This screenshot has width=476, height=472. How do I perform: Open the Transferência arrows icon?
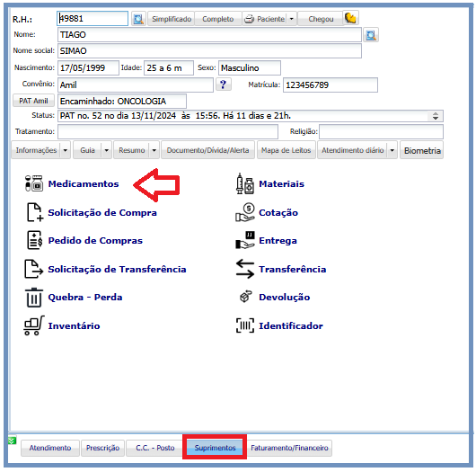pyautogui.click(x=245, y=270)
